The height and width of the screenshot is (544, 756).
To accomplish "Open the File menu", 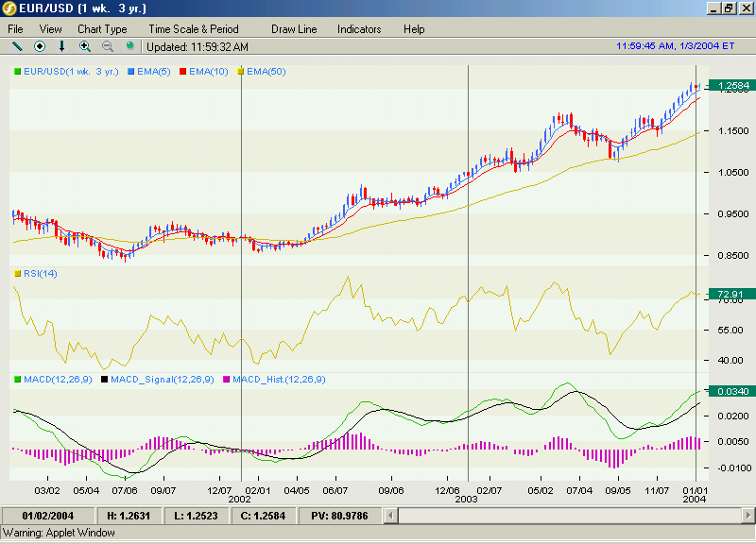I will tap(15, 29).
